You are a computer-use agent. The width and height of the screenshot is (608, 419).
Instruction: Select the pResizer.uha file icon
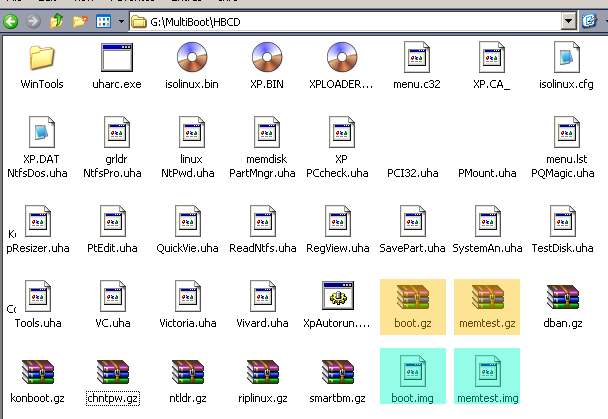click(38, 221)
